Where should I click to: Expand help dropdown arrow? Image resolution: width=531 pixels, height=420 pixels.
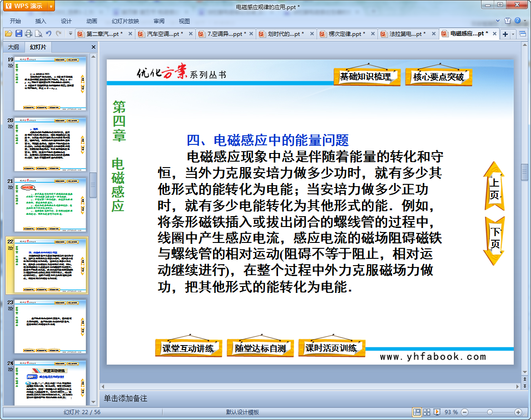point(525,20)
